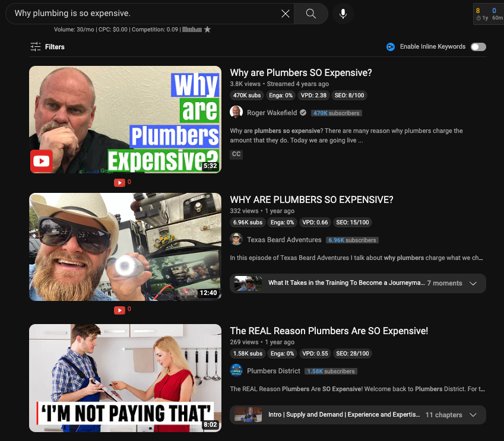Open 'The REAL Reason Plumbers Are SO Expensive!' title
The height and width of the screenshot is (441, 504).
point(329,331)
